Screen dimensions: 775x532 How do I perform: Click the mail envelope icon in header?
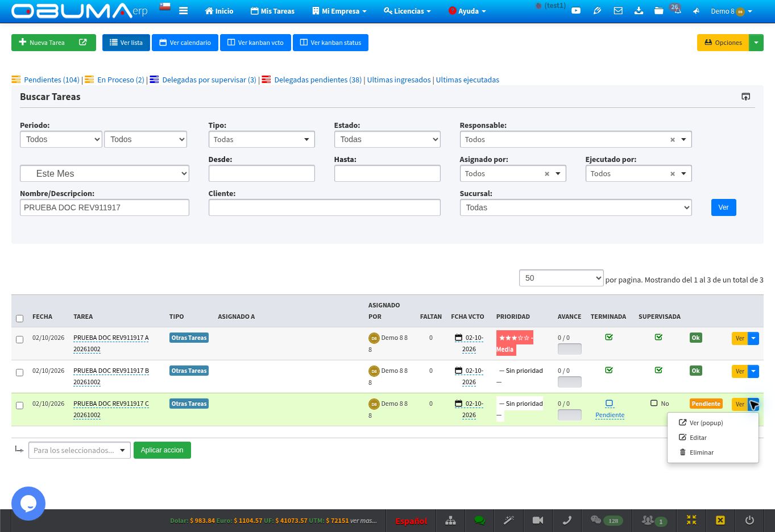point(618,11)
